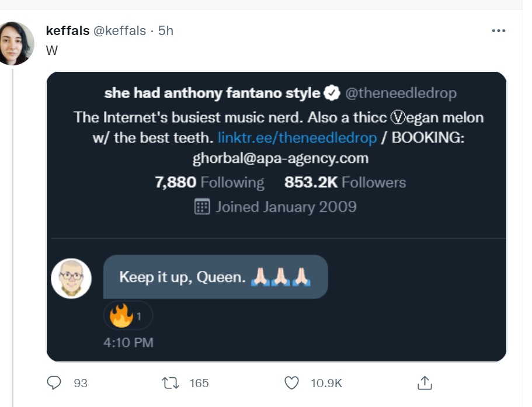Click the verified checkmark badge

coord(332,93)
